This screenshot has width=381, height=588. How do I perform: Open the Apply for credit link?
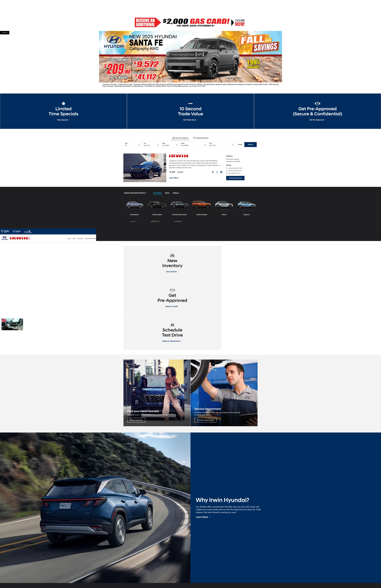tap(172, 306)
